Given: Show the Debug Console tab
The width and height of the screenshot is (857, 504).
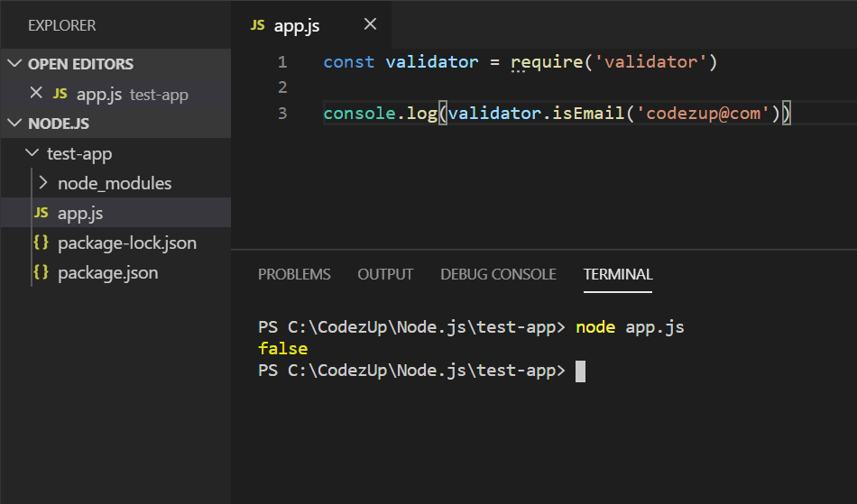Looking at the screenshot, I should 499,274.
